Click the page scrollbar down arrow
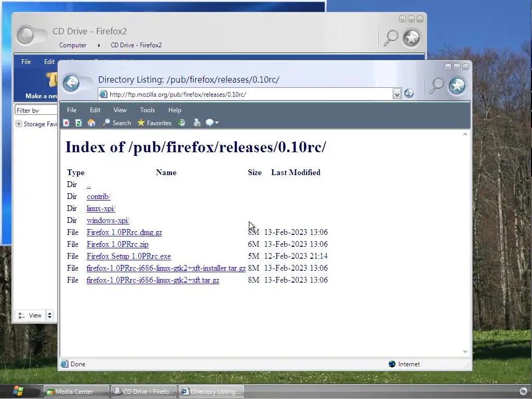 (x=465, y=352)
